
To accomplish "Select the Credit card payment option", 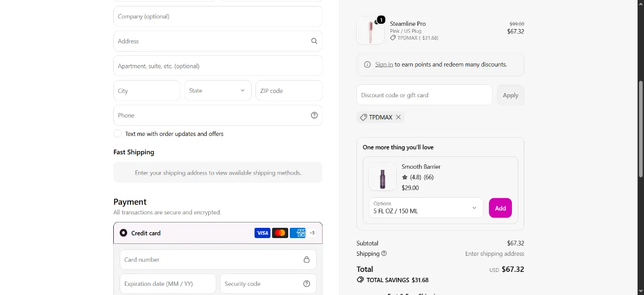I will pos(123,233).
